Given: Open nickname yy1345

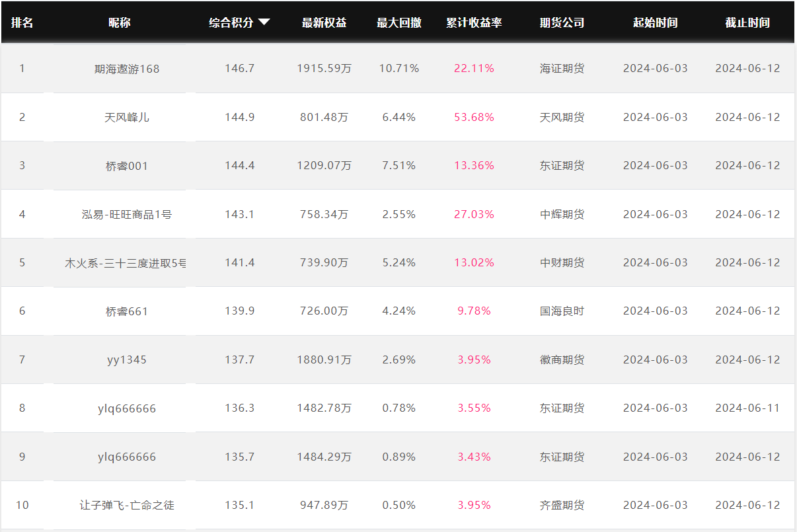Looking at the screenshot, I should click(x=127, y=360).
